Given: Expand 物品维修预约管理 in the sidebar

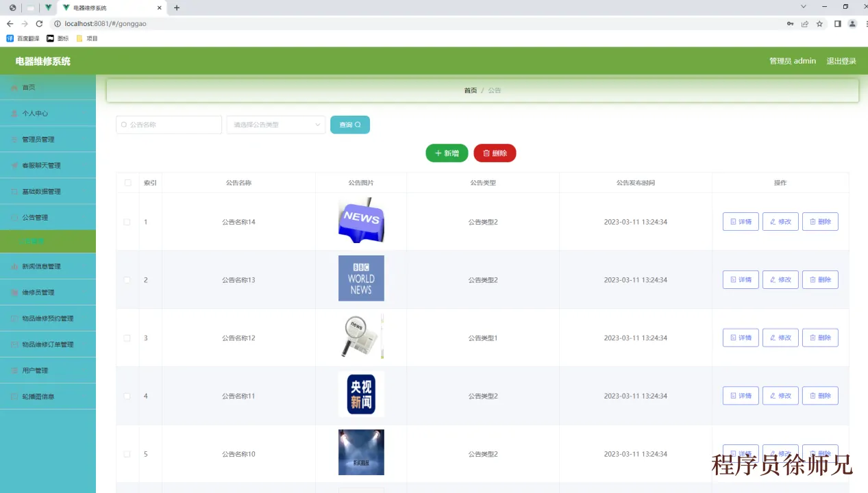Looking at the screenshot, I should pos(48,318).
